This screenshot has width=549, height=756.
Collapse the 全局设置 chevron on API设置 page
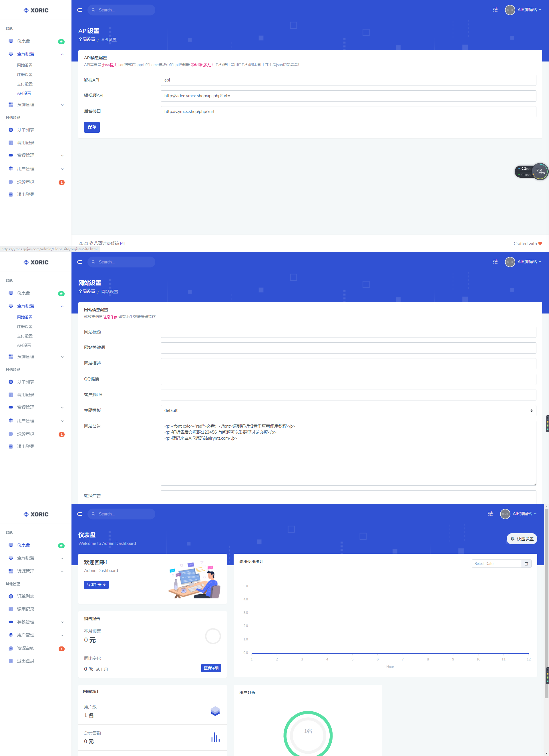click(x=62, y=54)
